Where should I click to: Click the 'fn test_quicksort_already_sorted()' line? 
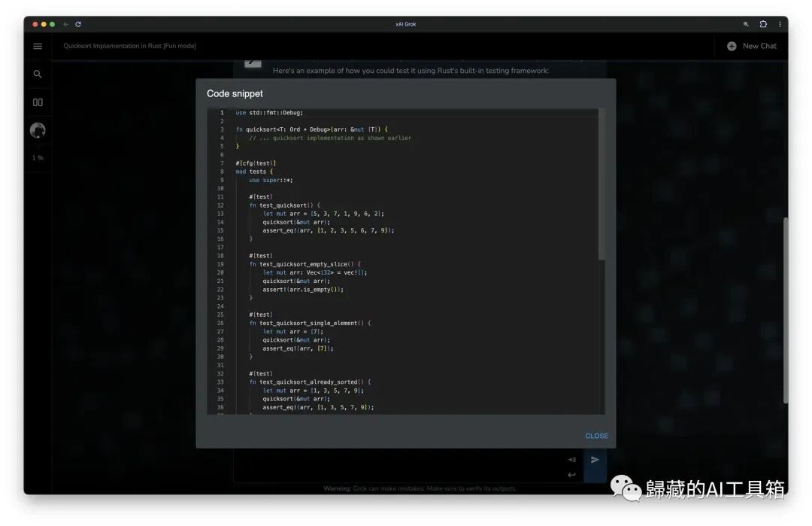click(x=310, y=382)
